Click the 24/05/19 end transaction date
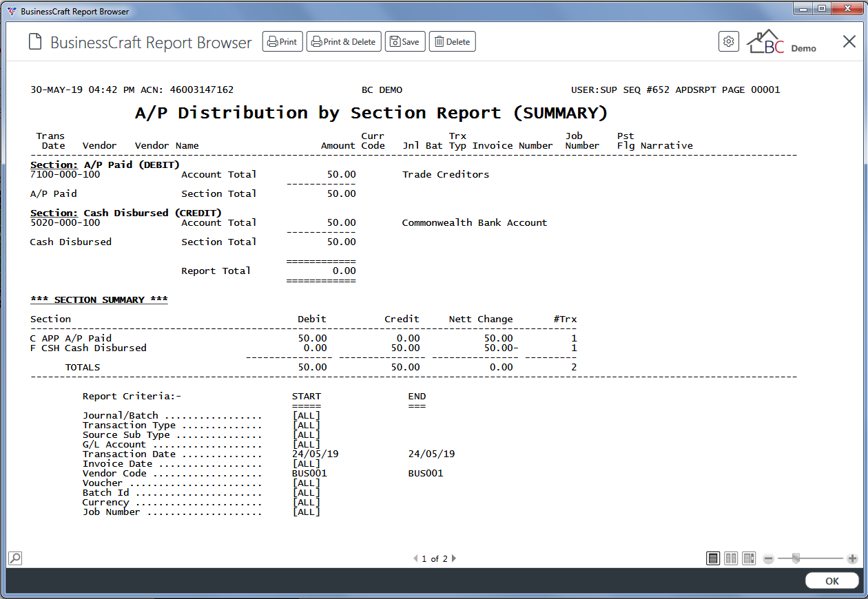This screenshot has width=868, height=599. [431, 454]
